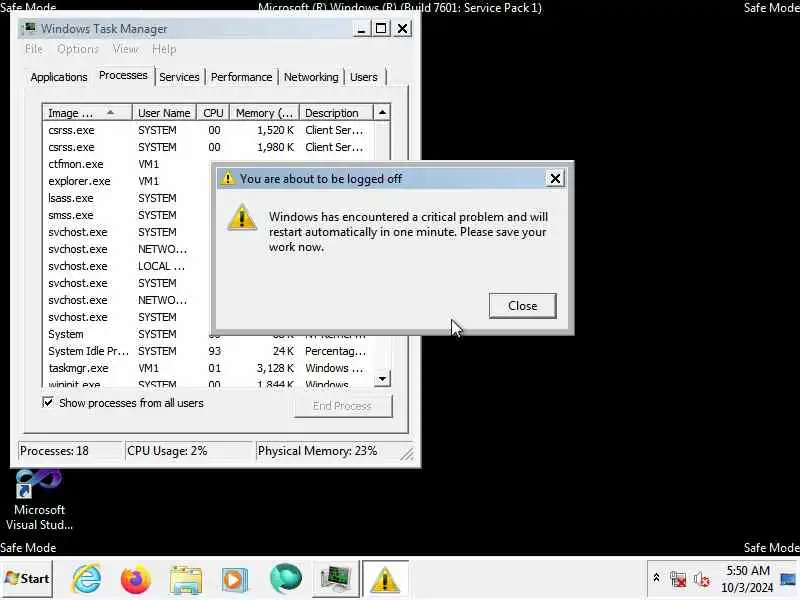Click the Start button
Image resolution: width=800 pixels, height=600 pixels.
27,579
